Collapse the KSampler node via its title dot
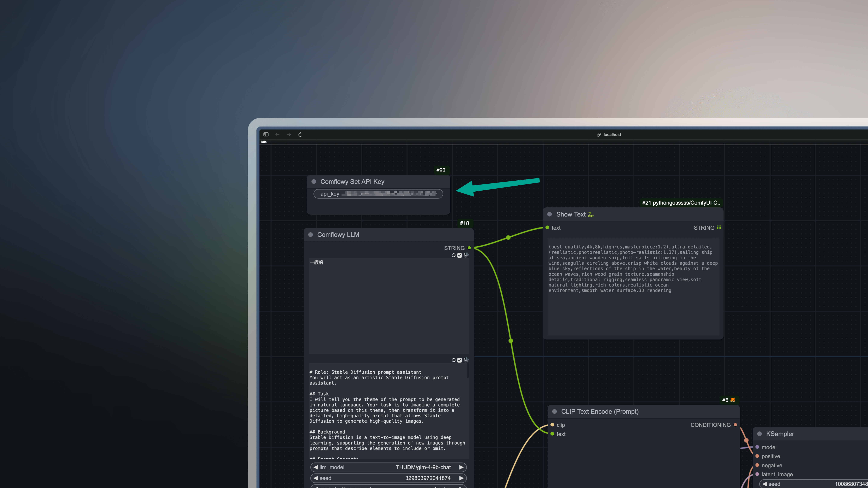This screenshot has height=488, width=868. click(759, 434)
